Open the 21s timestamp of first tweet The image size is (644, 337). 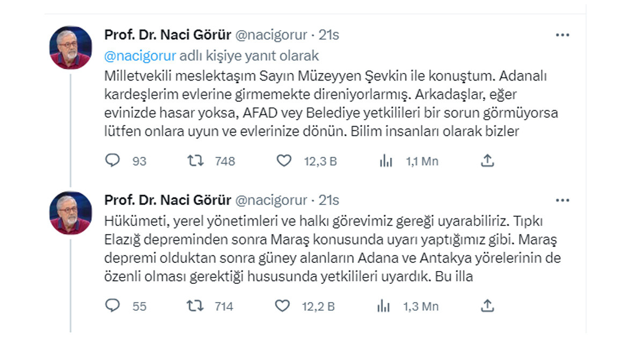pos(328,35)
